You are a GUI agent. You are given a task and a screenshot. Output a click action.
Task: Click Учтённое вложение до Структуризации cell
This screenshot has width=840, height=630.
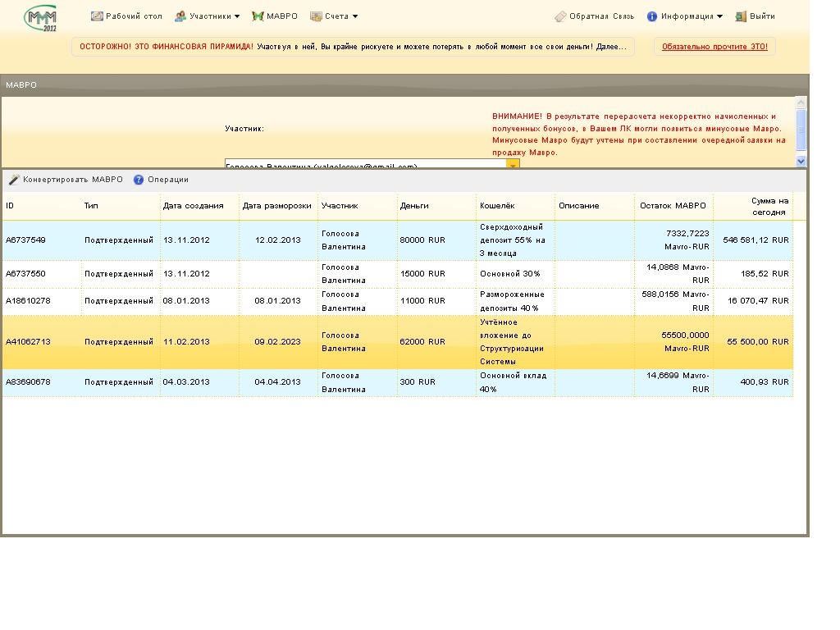click(515, 342)
